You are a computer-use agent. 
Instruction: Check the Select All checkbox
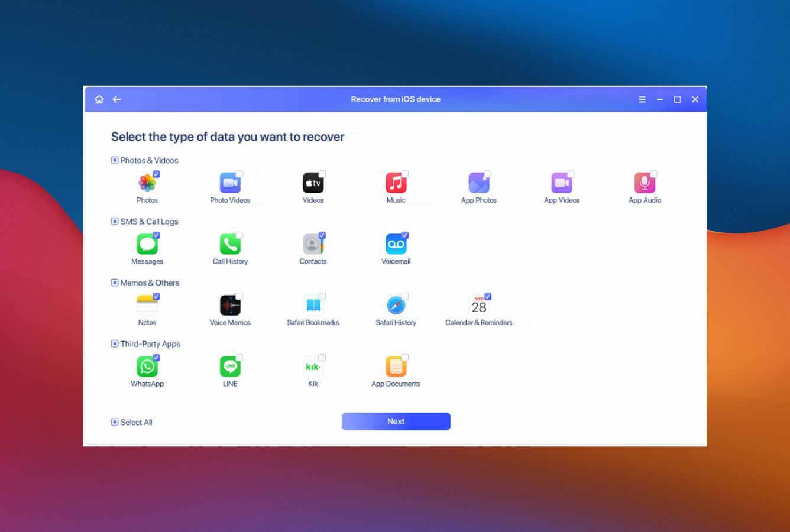(x=115, y=422)
